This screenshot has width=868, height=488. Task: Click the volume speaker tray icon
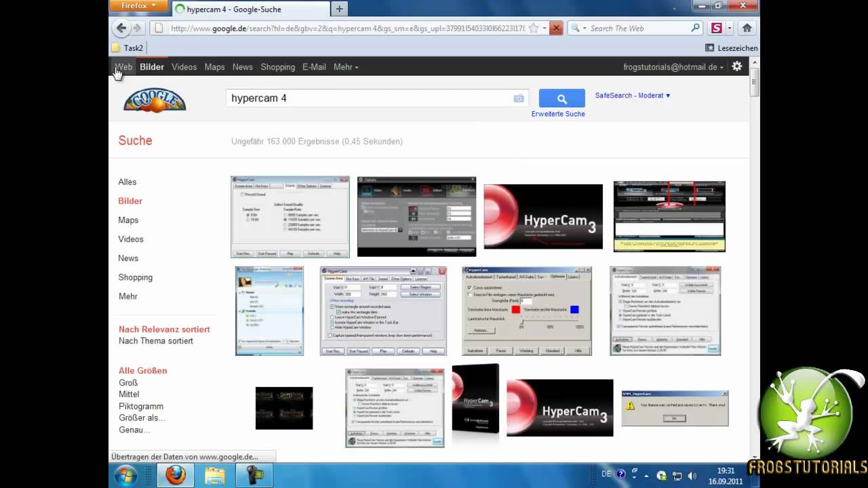click(691, 475)
